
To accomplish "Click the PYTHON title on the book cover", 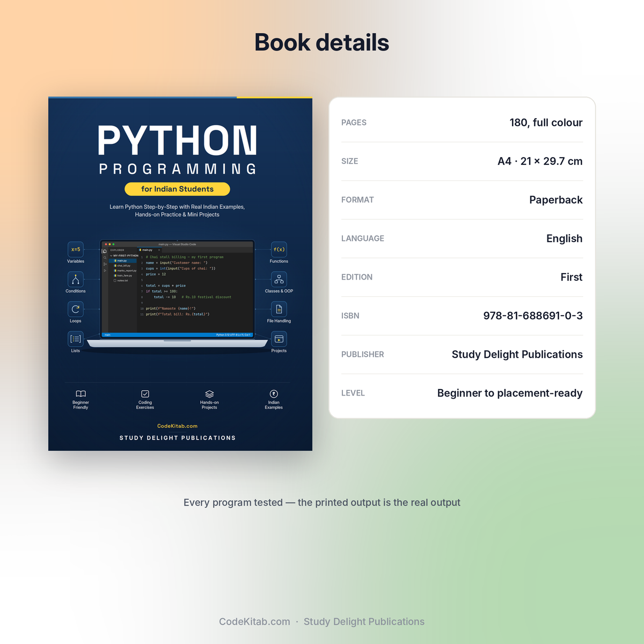I will click(x=177, y=141).
